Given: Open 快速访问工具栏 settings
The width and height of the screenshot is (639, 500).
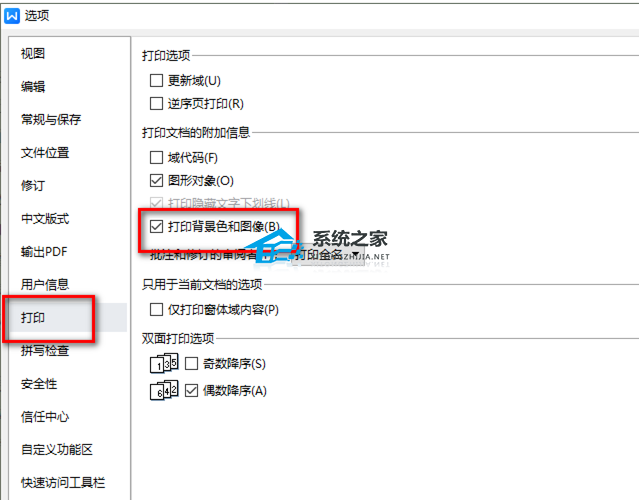Looking at the screenshot, I should pyautogui.click(x=63, y=482).
